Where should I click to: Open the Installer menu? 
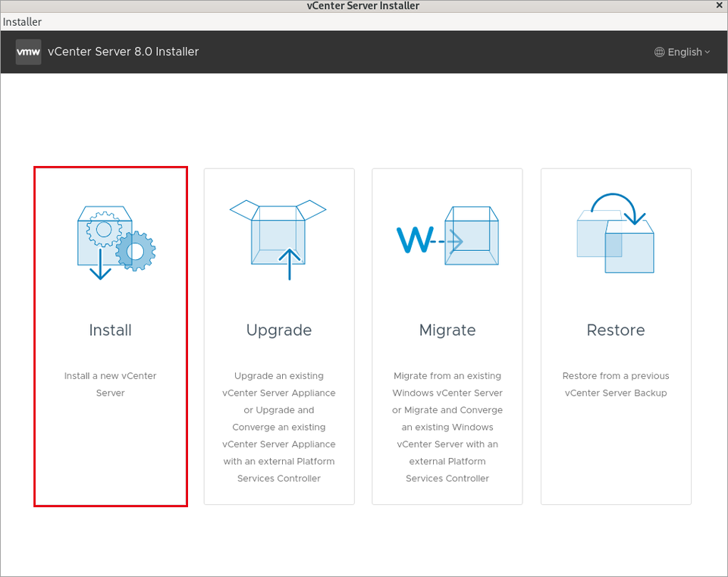point(22,22)
